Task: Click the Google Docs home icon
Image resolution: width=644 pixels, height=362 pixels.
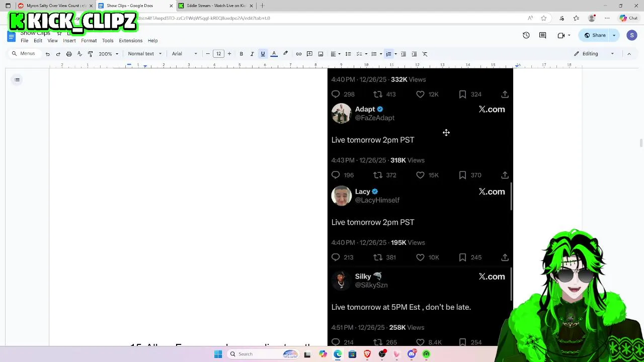Action: point(11,37)
